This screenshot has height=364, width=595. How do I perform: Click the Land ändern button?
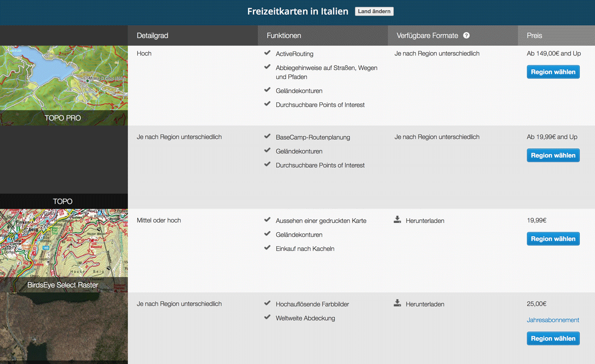(x=374, y=11)
